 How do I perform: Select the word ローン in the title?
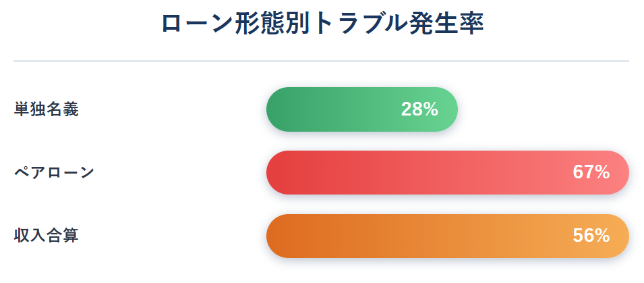198,24
